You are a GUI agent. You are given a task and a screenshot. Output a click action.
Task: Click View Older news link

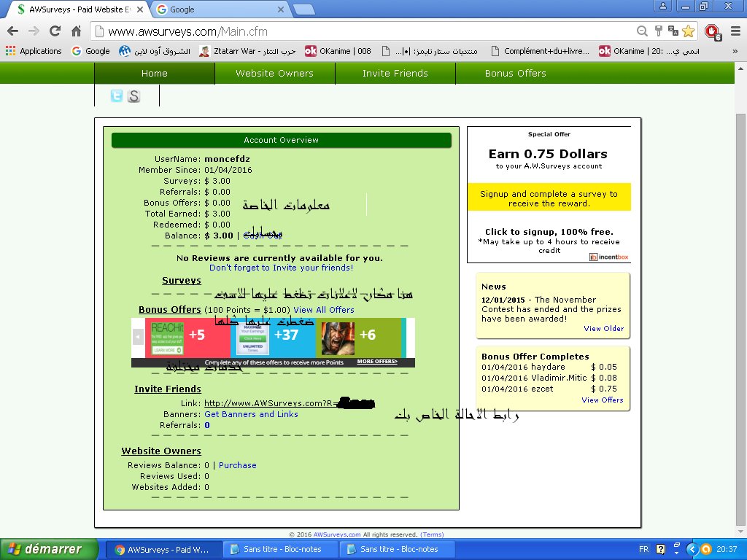[x=603, y=329]
